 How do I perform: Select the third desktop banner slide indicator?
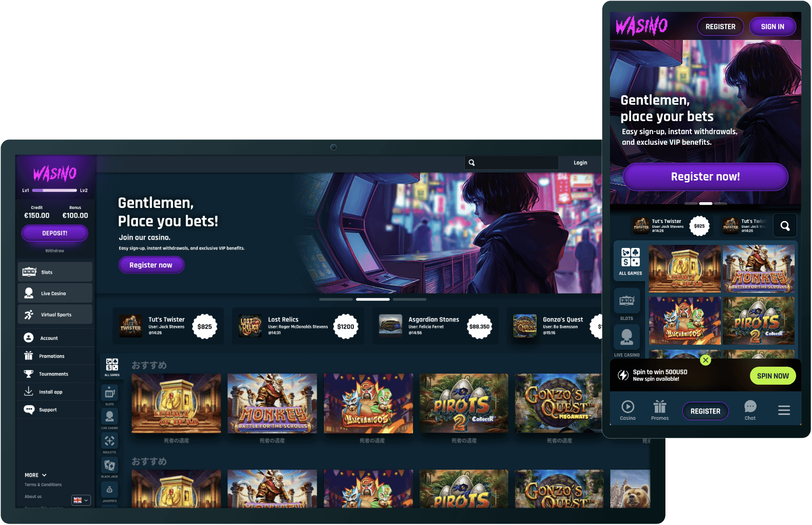point(409,300)
